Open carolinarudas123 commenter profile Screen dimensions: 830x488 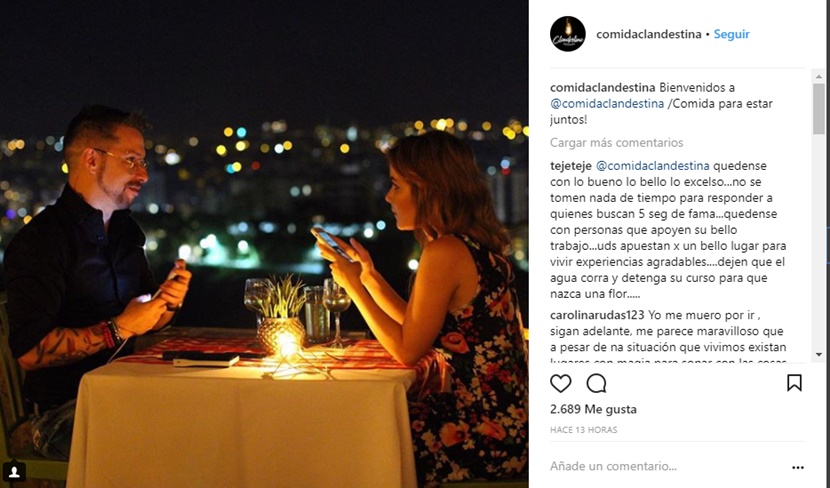[597, 315]
